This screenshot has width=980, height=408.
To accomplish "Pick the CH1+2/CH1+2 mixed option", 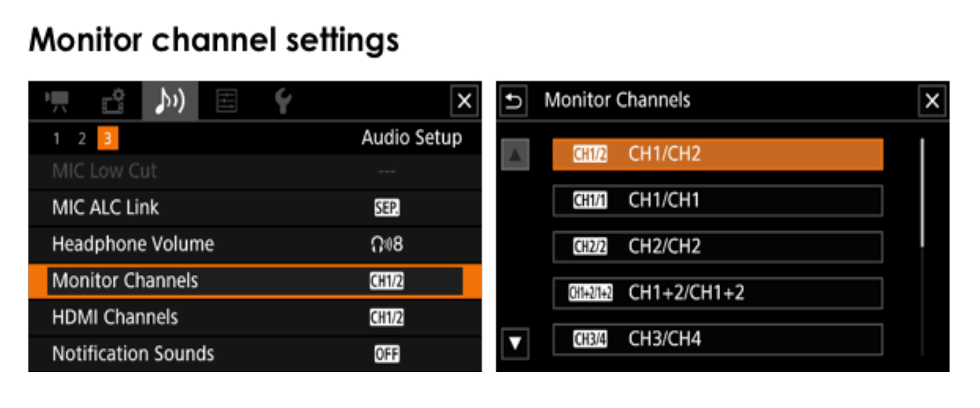I will (x=717, y=293).
